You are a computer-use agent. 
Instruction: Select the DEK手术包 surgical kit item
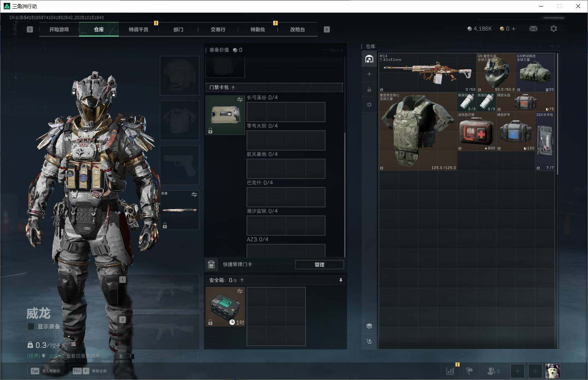click(545, 141)
